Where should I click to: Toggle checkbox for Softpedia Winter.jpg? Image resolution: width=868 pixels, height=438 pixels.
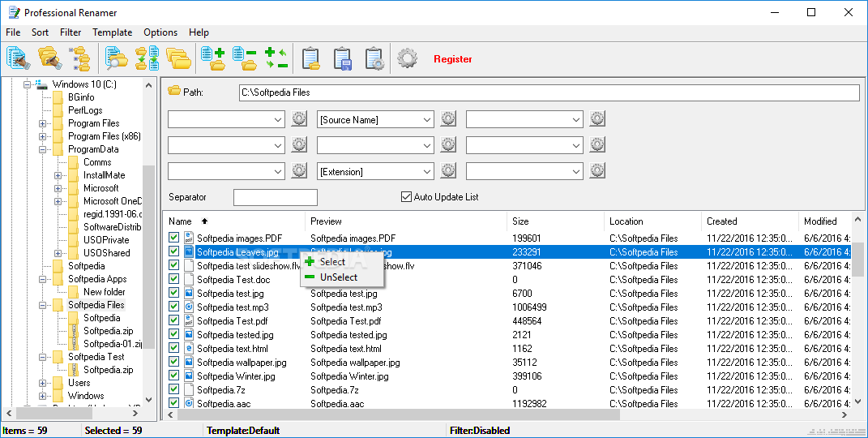(x=173, y=376)
